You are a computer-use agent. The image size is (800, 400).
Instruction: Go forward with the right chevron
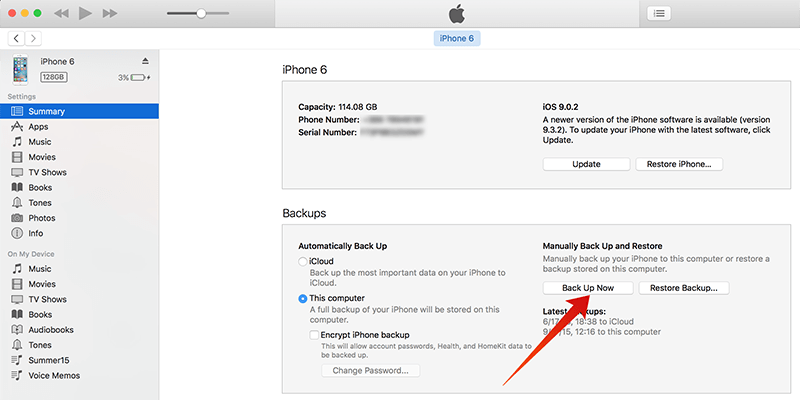tap(34, 38)
